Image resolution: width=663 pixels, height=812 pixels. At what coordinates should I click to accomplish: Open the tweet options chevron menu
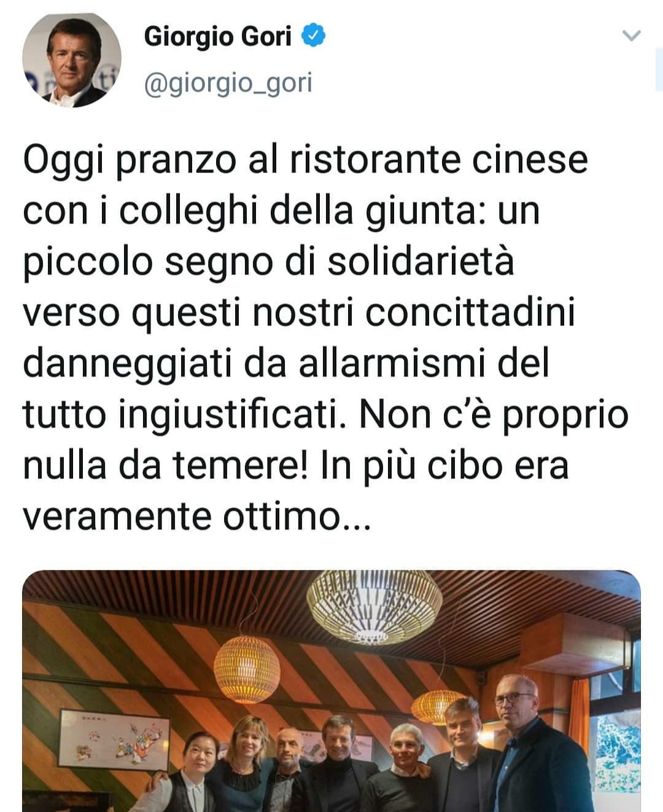632,36
